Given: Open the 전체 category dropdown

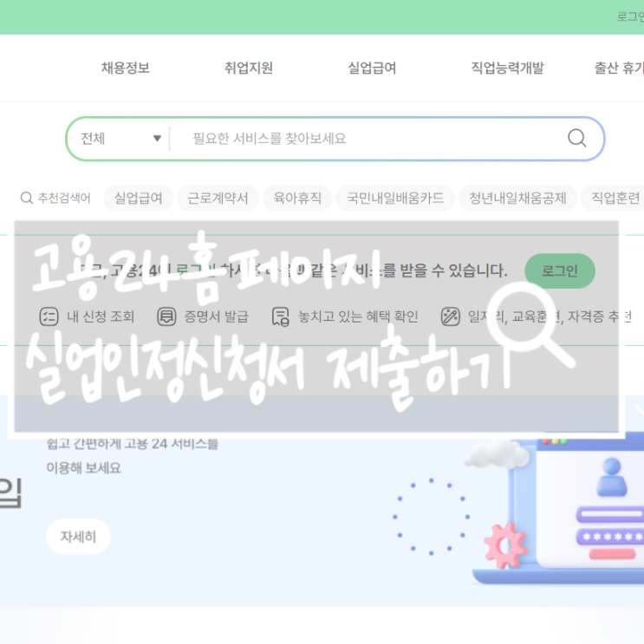Looking at the screenshot, I should (x=120, y=139).
